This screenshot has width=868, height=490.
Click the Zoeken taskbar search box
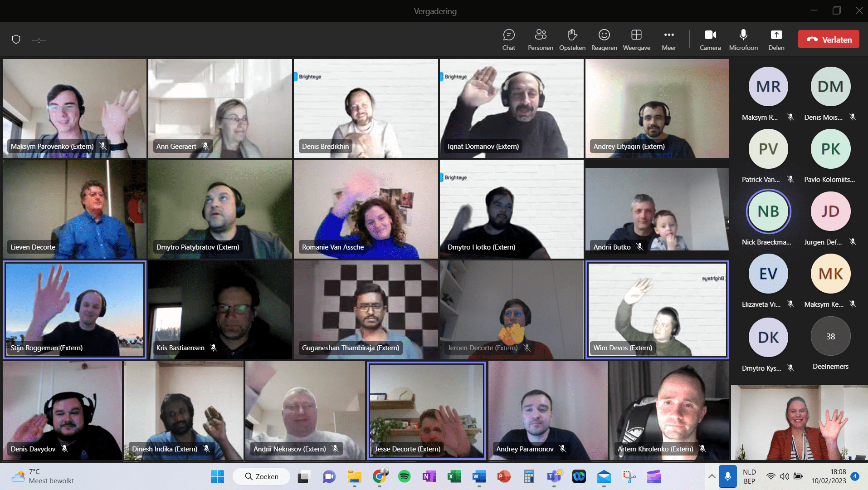[x=262, y=476]
